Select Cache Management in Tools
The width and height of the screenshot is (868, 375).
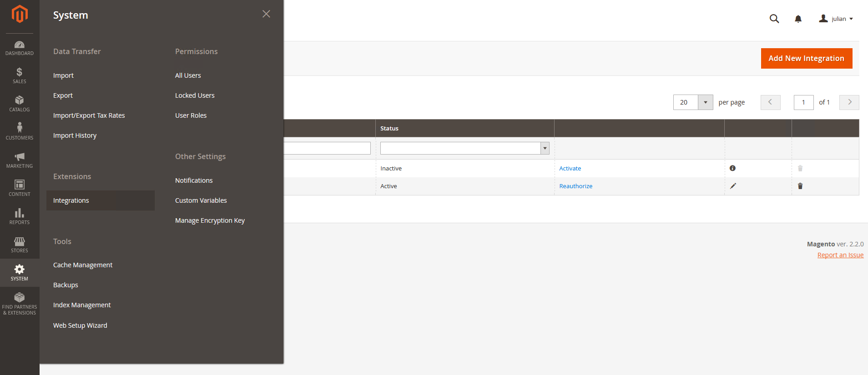[83, 265]
